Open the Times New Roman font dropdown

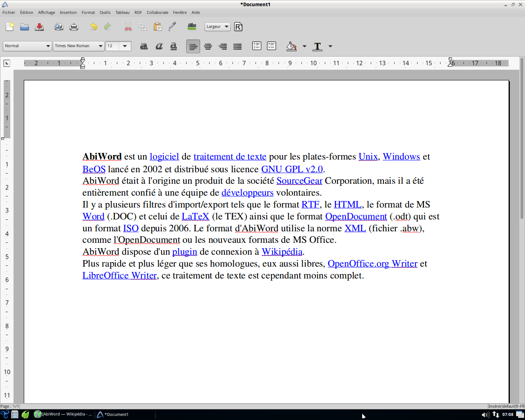[78, 46]
